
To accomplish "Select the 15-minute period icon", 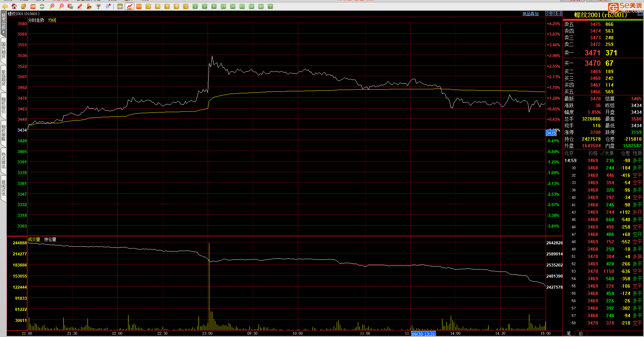I will (223, 6).
